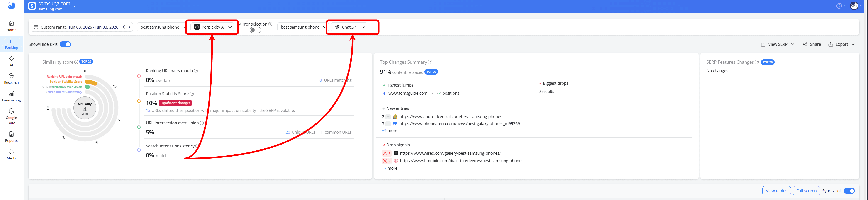Expand the samsung.com project selector chevron
The image size is (868, 200).
tap(76, 6)
